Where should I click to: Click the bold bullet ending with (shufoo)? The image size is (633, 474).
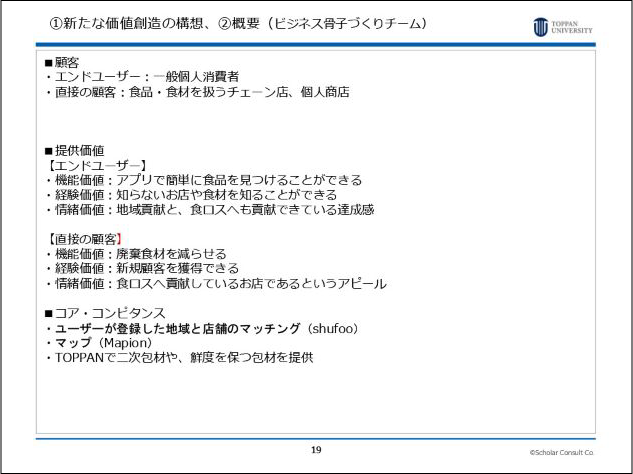point(201,328)
